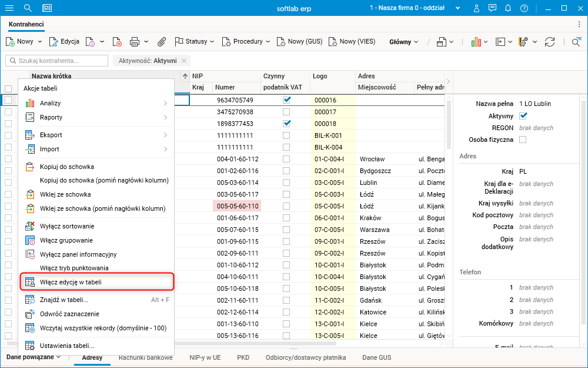Remove the Aktywność: Aktywni filter chip

point(184,61)
